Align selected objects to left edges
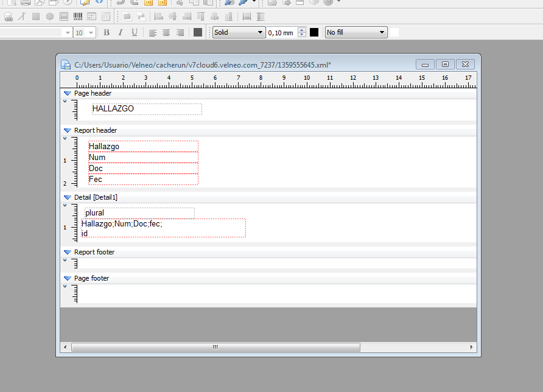543x392 pixels. tap(159, 16)
